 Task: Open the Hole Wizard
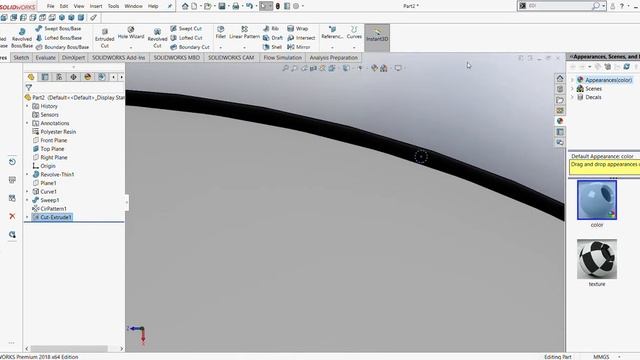pos(131,33)
